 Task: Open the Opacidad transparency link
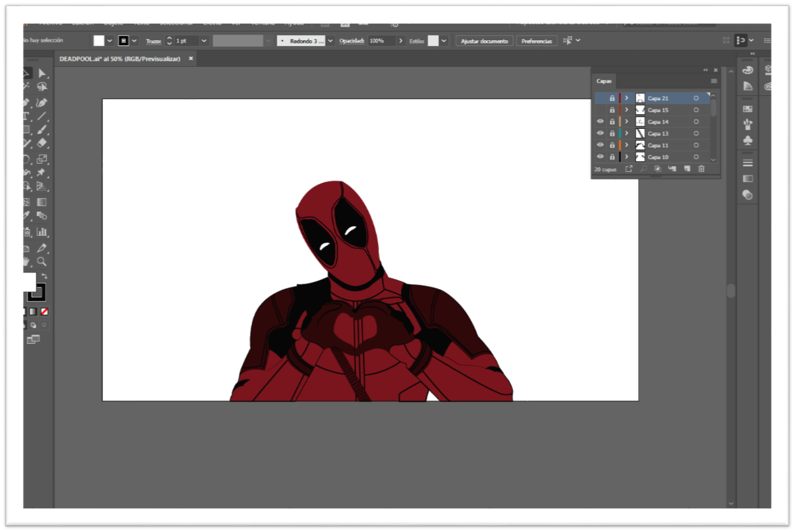point(352,41)
